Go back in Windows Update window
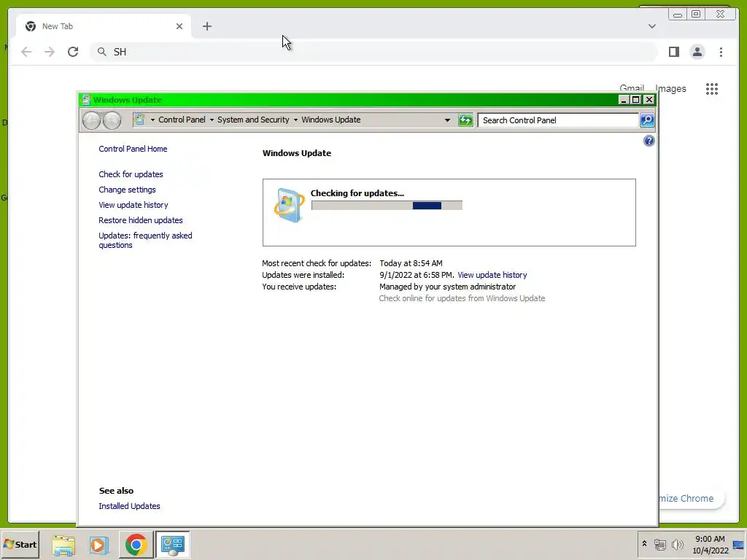This screenshot has height=560, width=747. pos(91,120)
